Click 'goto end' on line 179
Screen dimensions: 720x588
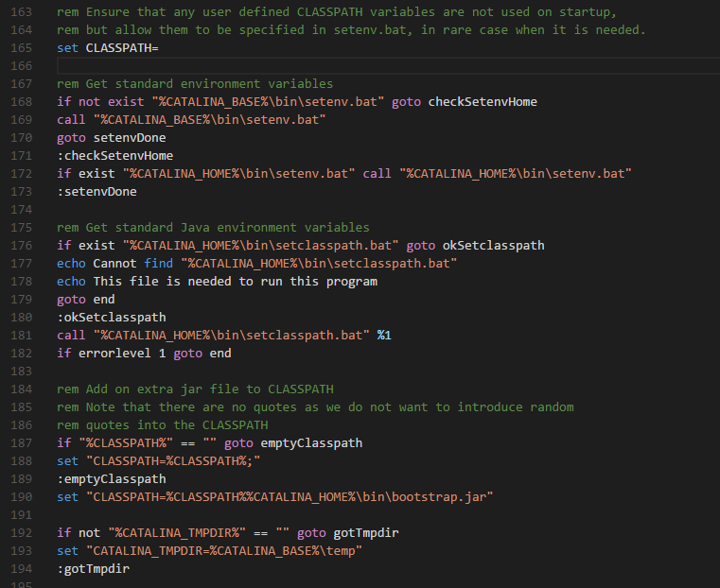tap(86, 300)
